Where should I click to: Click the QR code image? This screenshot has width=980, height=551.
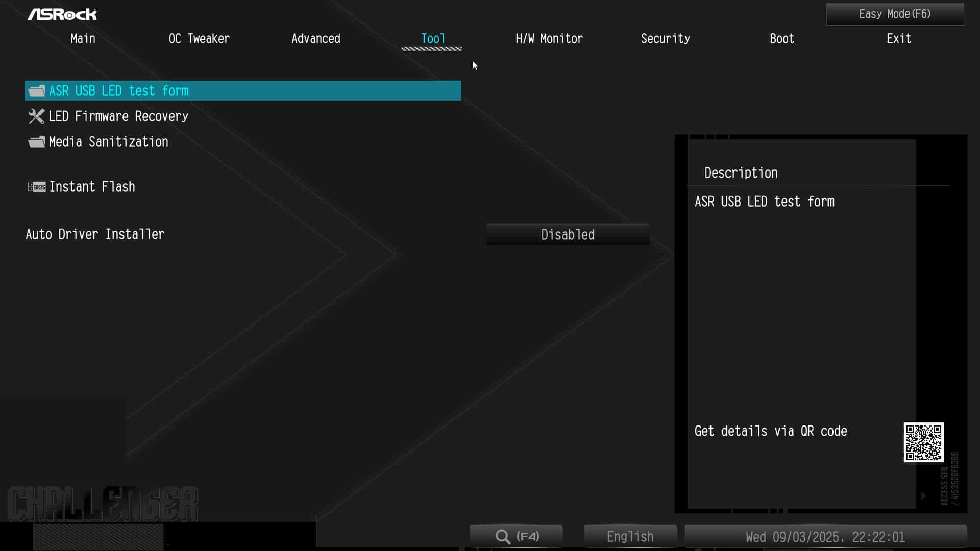point(923,442)
